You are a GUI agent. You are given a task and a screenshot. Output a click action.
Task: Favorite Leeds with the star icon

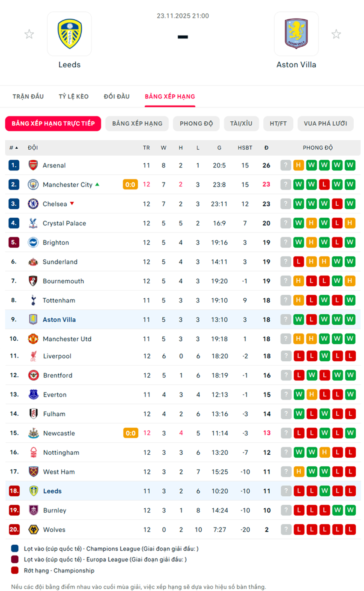point(29,34)
